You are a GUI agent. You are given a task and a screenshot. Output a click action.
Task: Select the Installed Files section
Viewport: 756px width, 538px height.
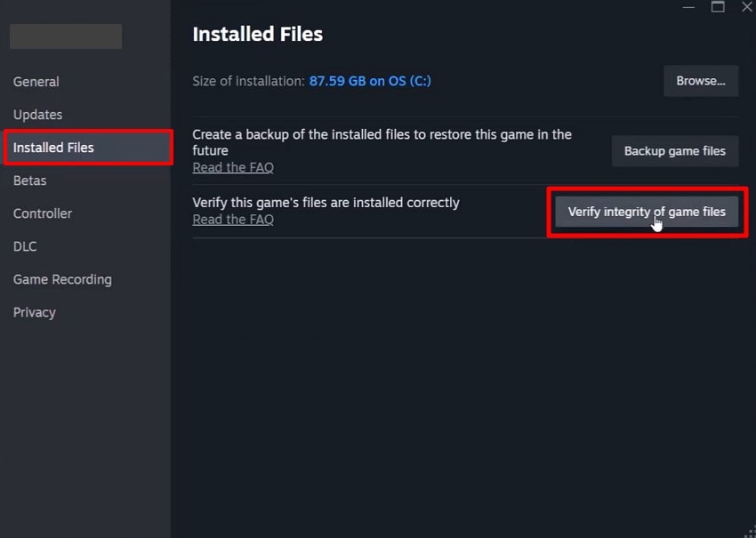pyautogui.click(x=53, y=148)
